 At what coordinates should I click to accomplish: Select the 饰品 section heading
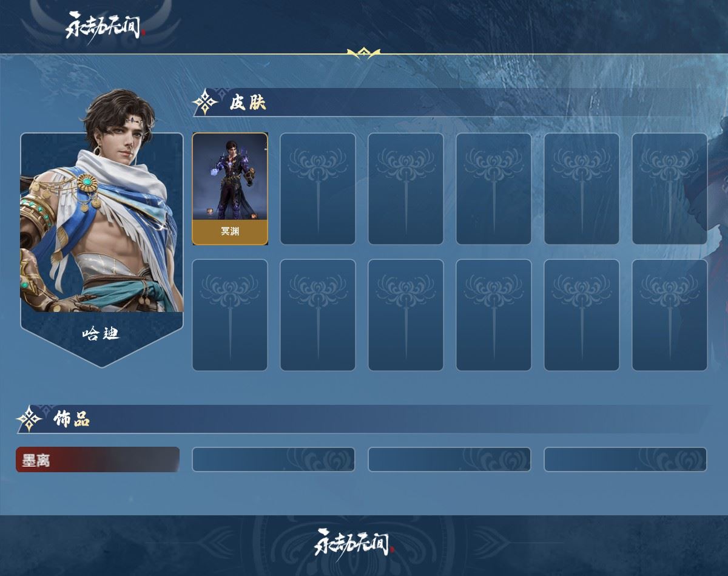click(72, 419)
